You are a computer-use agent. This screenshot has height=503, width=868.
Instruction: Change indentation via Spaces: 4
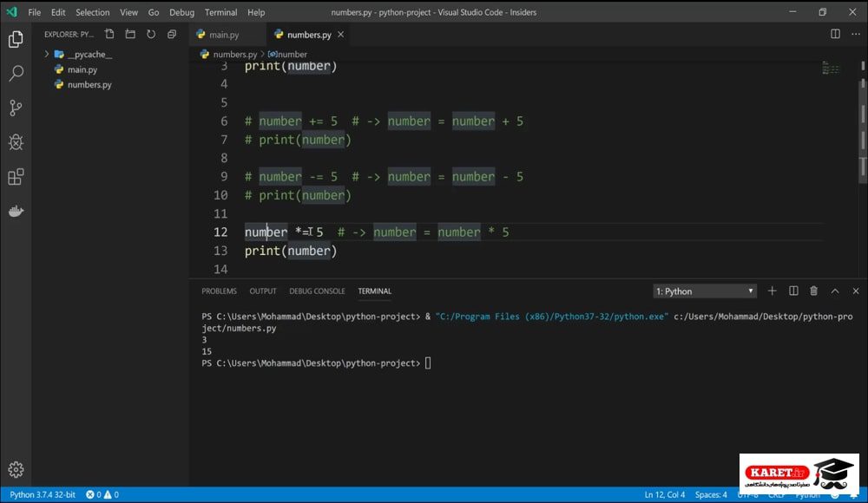coord(711,494)
